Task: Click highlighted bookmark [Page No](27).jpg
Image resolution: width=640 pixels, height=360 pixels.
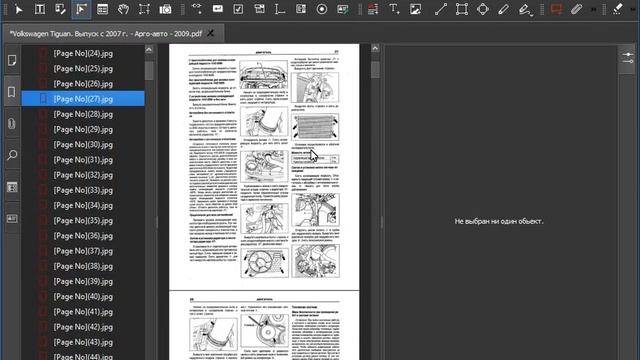Action: (83, 99)
